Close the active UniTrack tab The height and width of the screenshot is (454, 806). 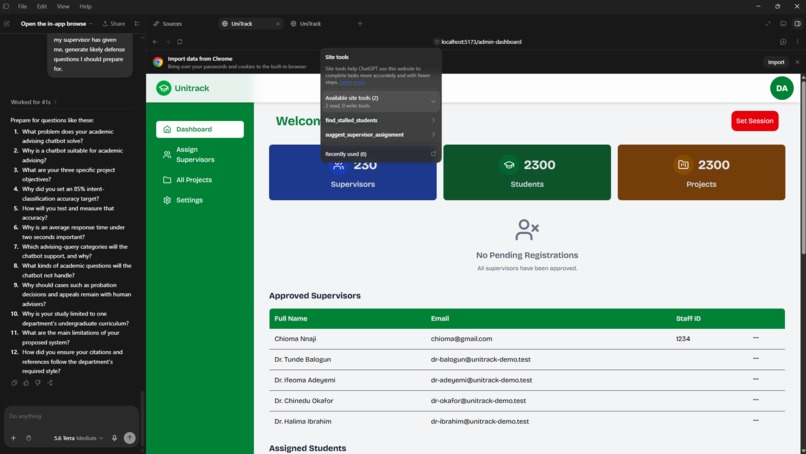click(x=278, y=24)
